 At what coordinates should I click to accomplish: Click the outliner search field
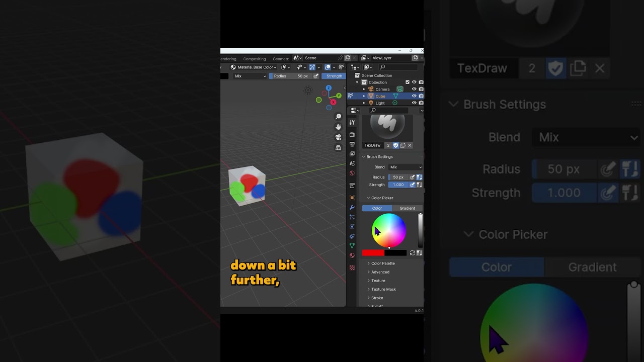click(x=398, y=67)
